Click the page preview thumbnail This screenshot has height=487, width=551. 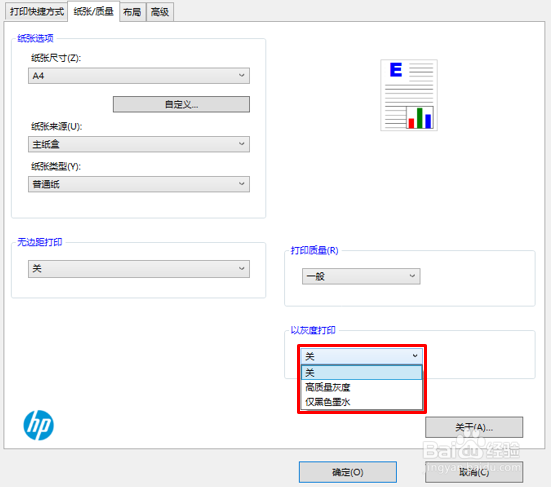(409, 95)
